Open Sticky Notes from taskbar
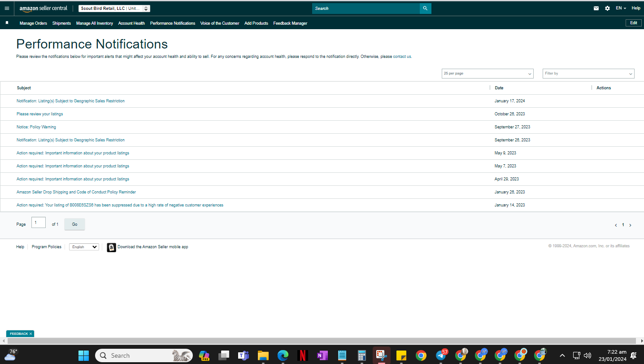Screen dimensions: 644x364 click(401, 355)
